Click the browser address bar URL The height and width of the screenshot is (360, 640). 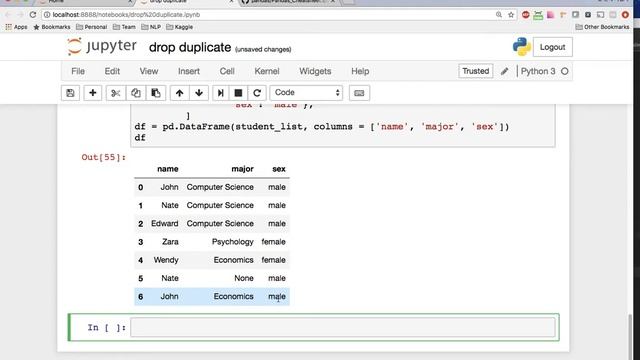127,15
